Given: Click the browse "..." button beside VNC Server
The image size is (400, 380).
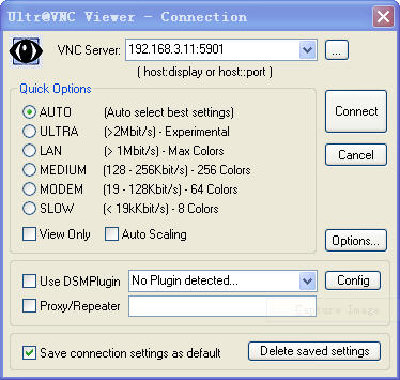Looking at the screenshot, I should click(x=337, y=50).
